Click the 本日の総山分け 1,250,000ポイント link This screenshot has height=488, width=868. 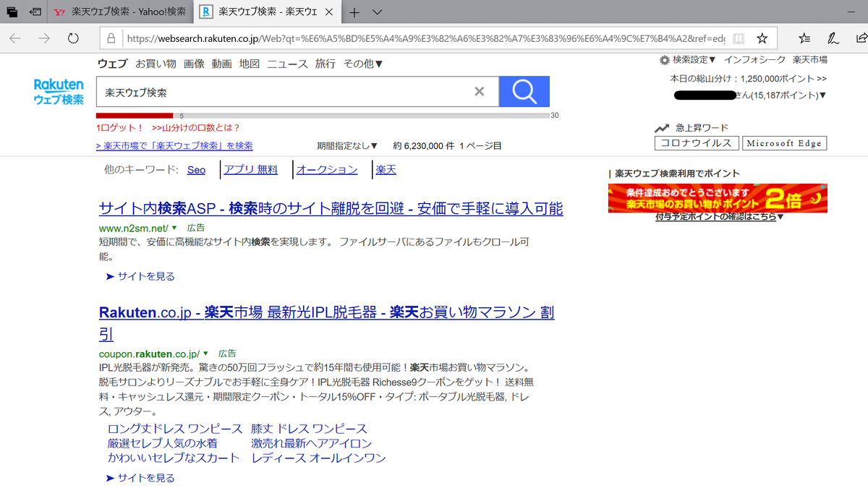coord(749,78)
